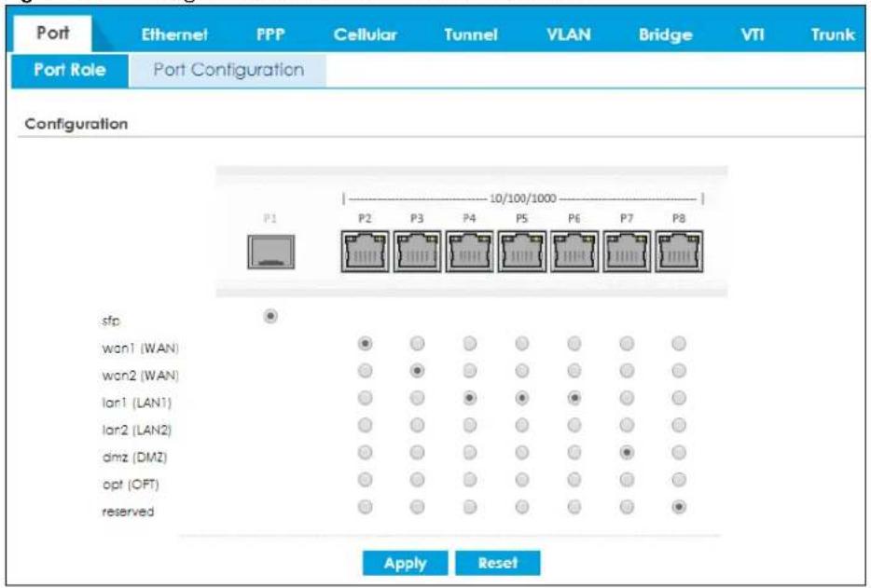Go to the Trunk tab

[x=832, y=34]
